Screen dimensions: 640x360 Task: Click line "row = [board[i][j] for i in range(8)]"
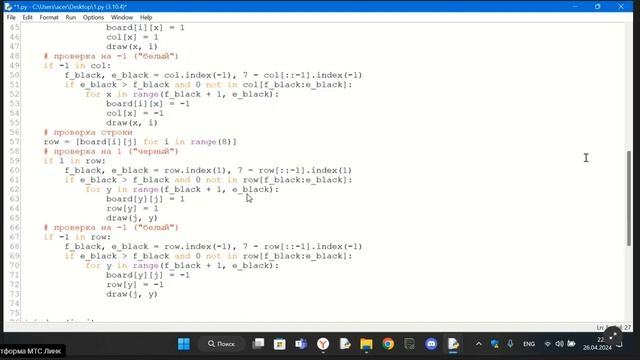pos(140,142)
